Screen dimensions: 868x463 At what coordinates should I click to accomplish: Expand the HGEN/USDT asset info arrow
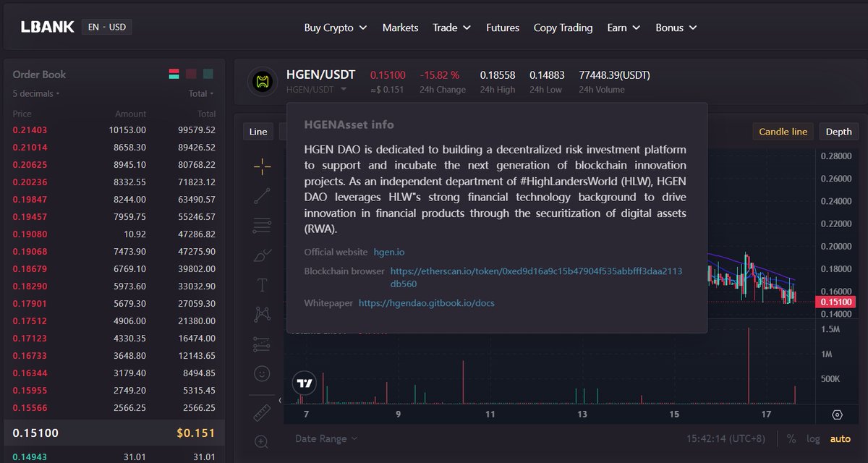344,89
